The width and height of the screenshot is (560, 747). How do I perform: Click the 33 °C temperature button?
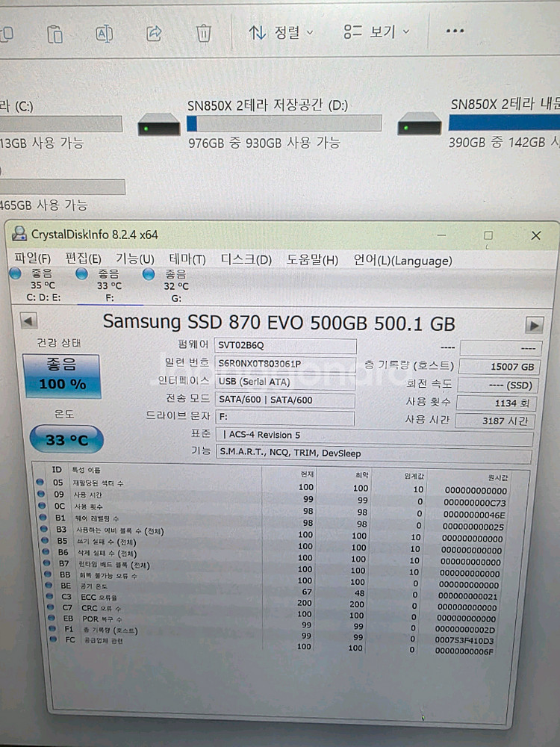[66, 439]
